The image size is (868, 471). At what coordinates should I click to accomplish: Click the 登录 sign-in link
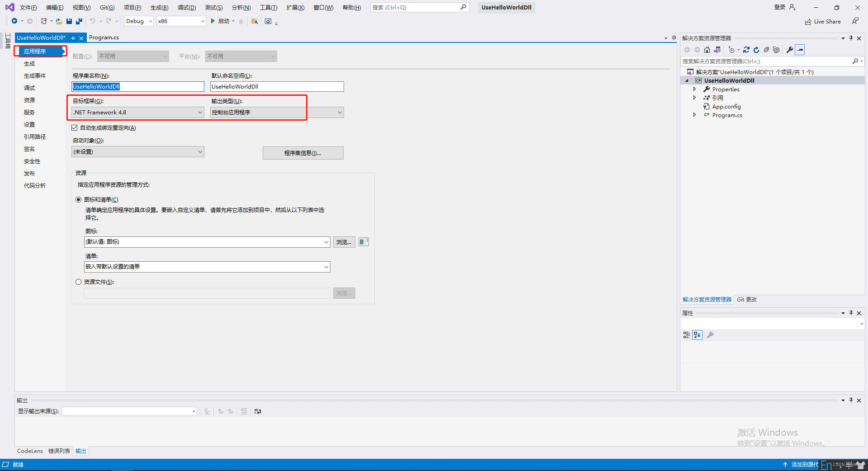[x=780, y=7]
